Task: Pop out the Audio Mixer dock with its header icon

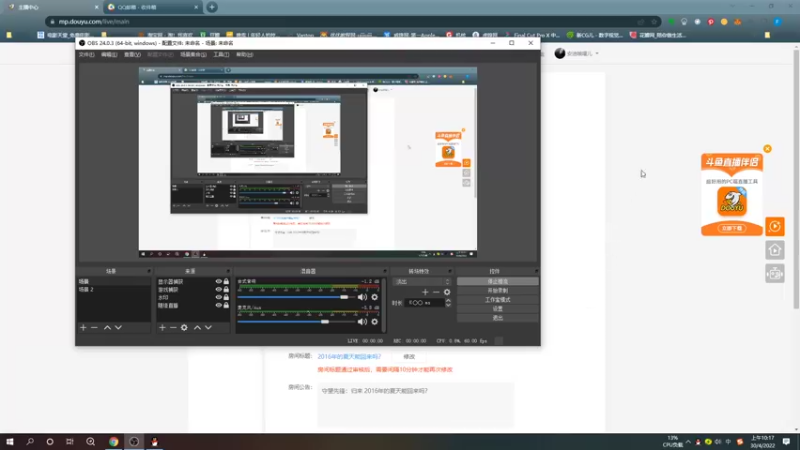Action: pyautogui.click(x=385, y=271)
